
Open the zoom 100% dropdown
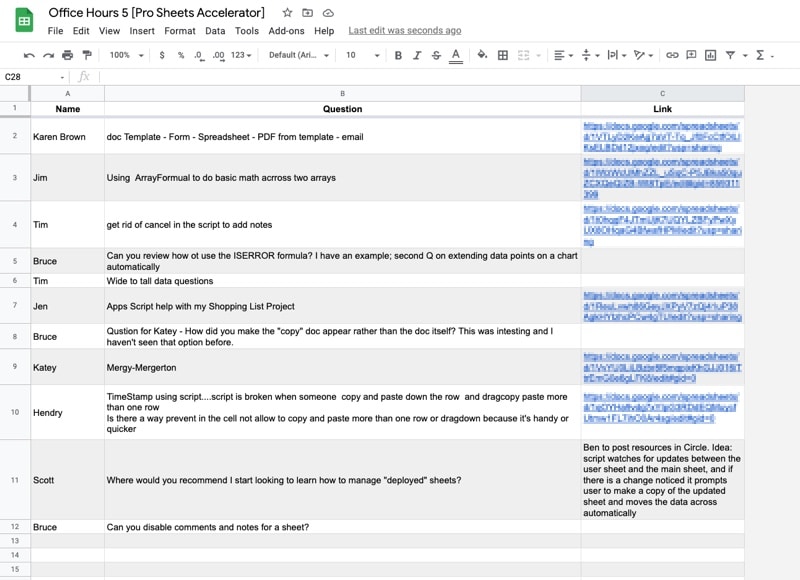coord(127,55)
